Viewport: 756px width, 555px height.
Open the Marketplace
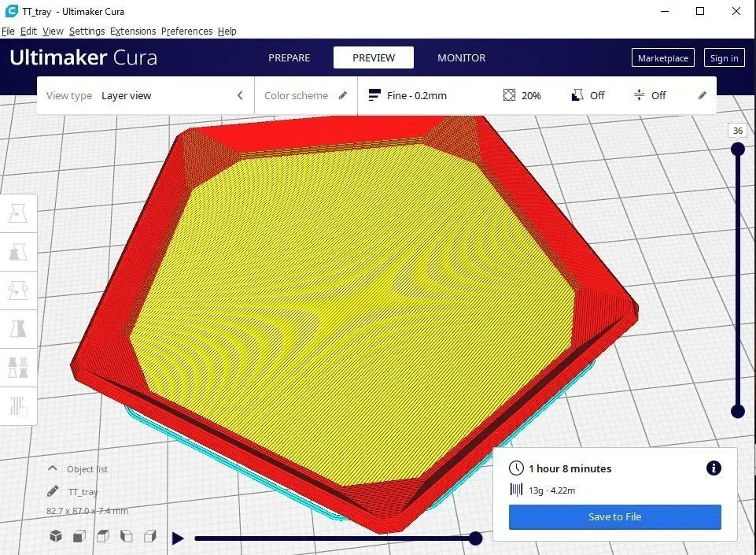tap(663, 58)
